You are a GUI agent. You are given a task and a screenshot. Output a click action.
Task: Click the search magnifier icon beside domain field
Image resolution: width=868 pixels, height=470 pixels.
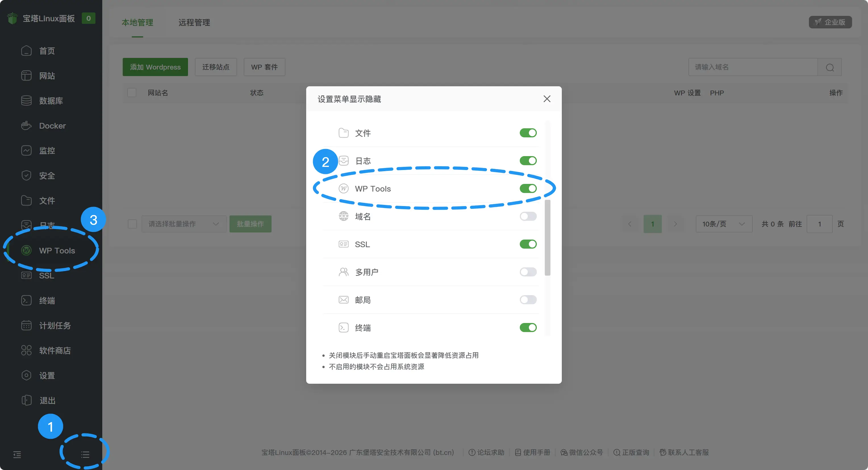click(830, 67)
